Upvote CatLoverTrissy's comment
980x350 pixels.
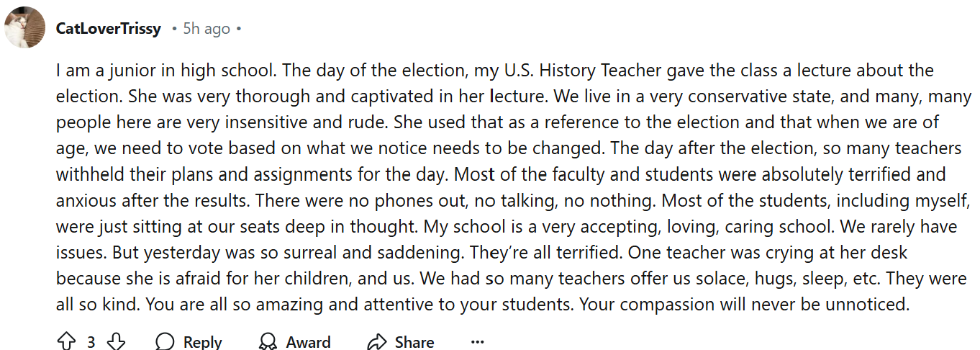pyautogui.click(x=65, y=341)
